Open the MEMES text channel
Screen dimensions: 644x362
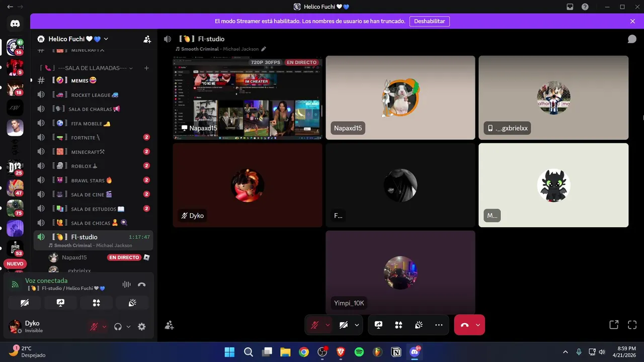(93, 80)
